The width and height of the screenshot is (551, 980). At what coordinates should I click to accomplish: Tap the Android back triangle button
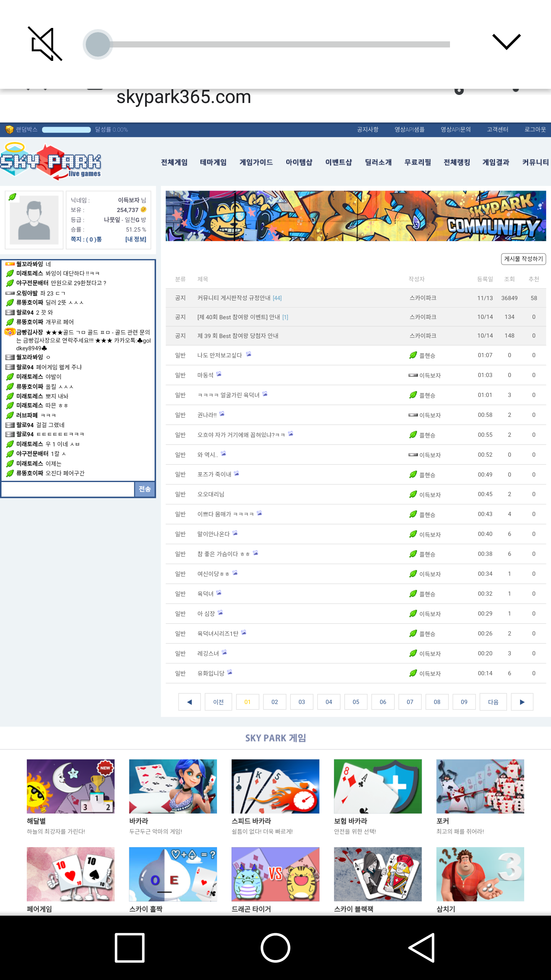(x=422, y=948)
